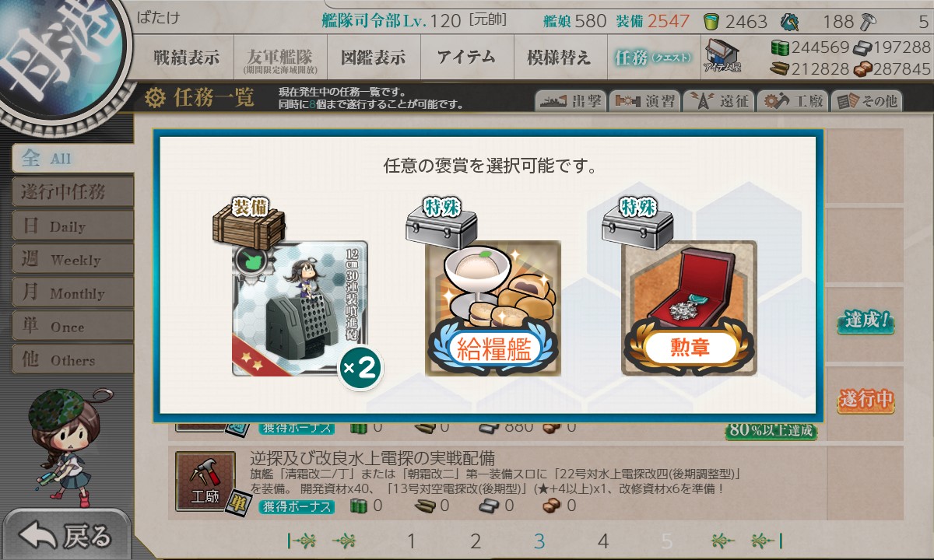Filter quests by 出撃 sortie tab
The image size is (934, 560).
[571, 101]
